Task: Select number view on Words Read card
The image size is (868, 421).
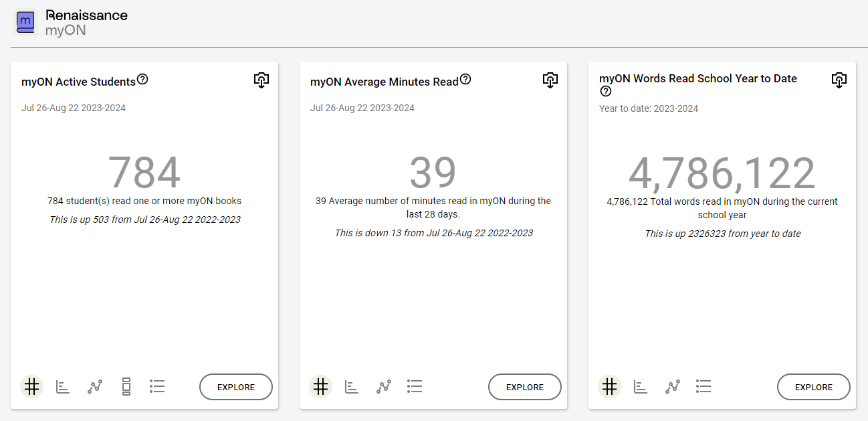Action: tap(609, 386)
